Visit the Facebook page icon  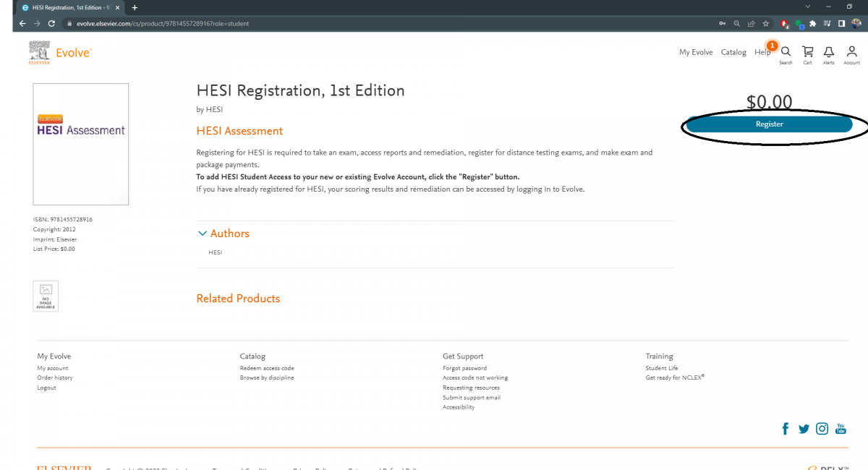pos(786,429)
